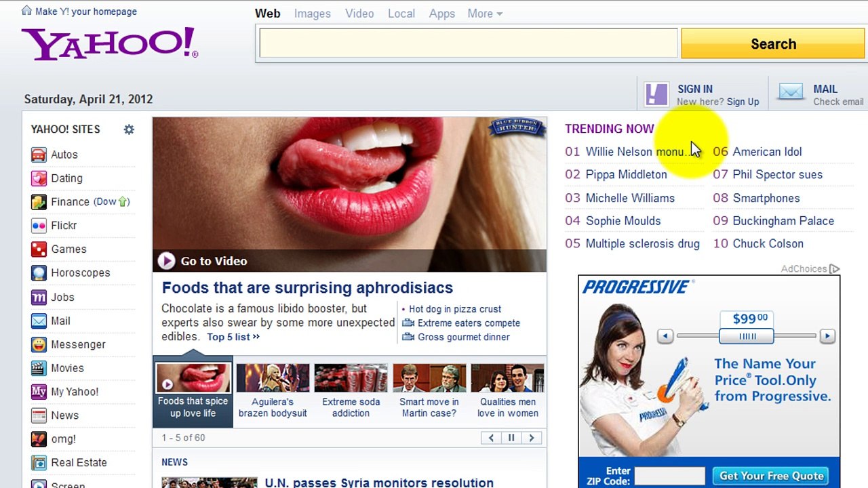Image resolution: width=868 pixels, height=488 pixels.
Task: Click the Progressive price slider handle
Action: pyautogui.click(x=747, y=336)
